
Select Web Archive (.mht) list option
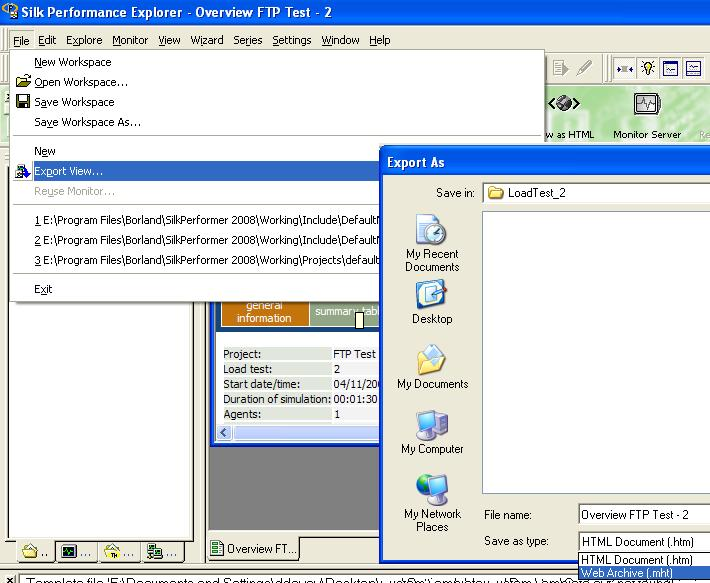[x=644, y=573]
